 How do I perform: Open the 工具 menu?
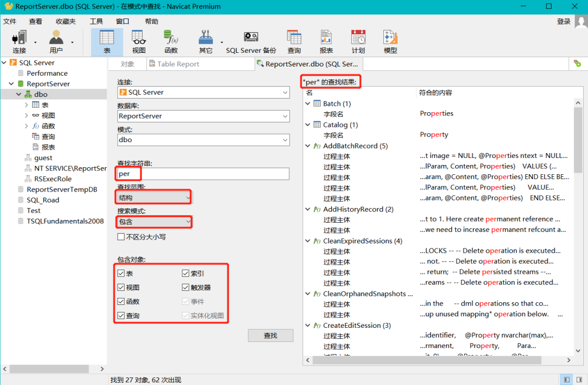pos(96,21)
